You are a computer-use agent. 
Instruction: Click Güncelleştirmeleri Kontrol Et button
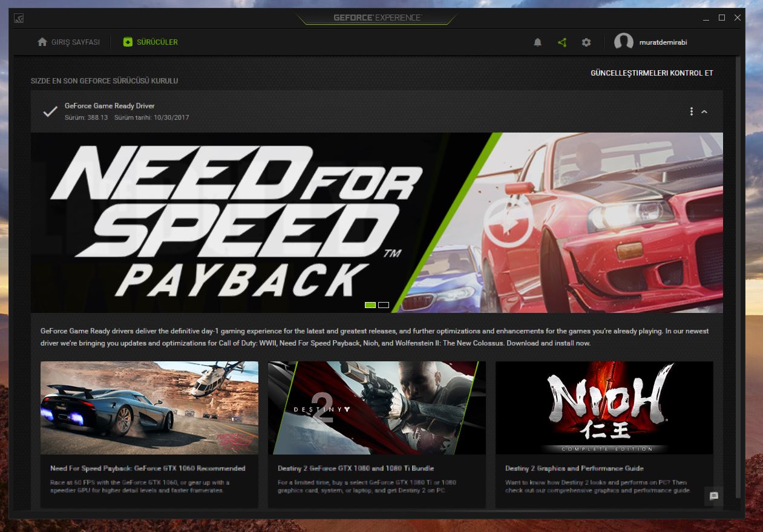pyautogui.click(x=652, y=73)
